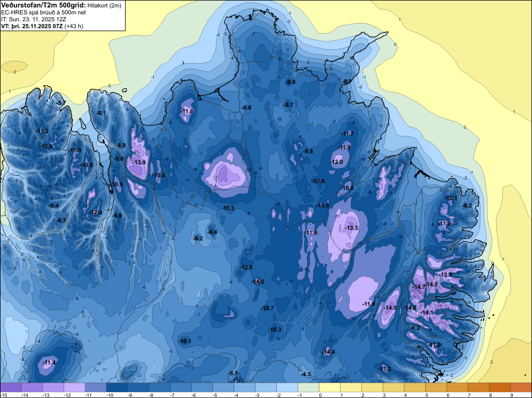Select the -5.7 temperature value
This screenshot has width=532, height=398.
[61, 103]
